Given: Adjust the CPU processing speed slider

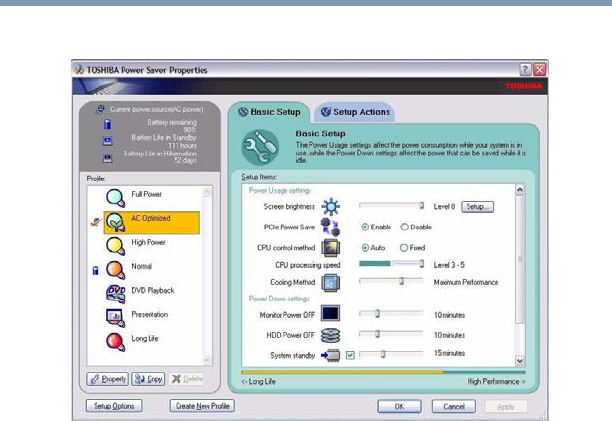Looking at the screenshot, I should 391,264.
